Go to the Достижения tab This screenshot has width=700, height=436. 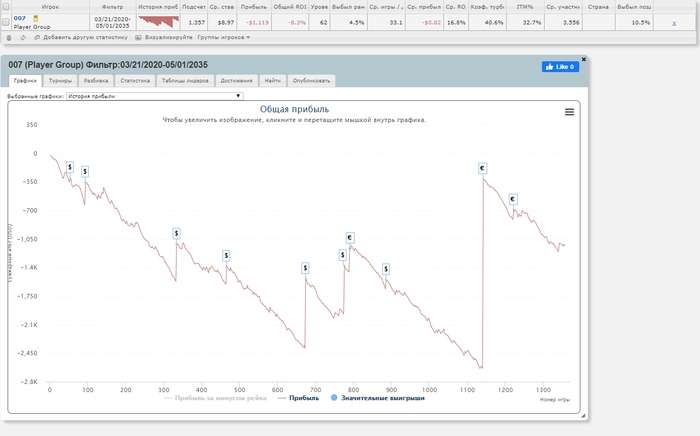tap(237, 81)
